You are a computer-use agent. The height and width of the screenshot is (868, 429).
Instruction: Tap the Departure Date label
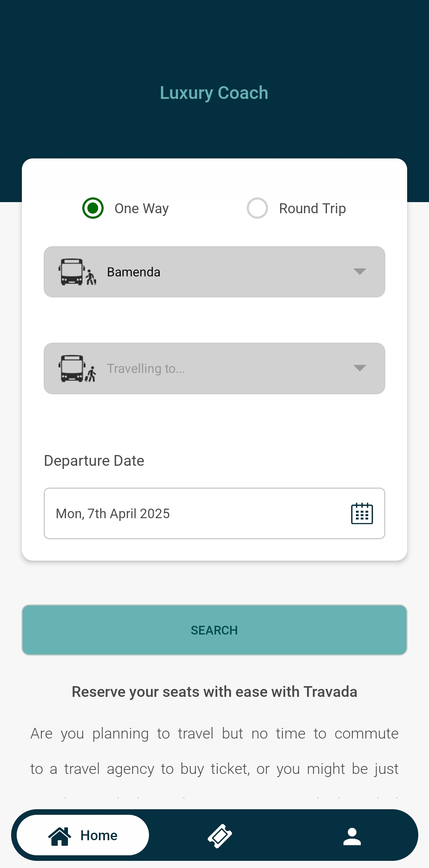pyautogui.click(x=94, y=461)
